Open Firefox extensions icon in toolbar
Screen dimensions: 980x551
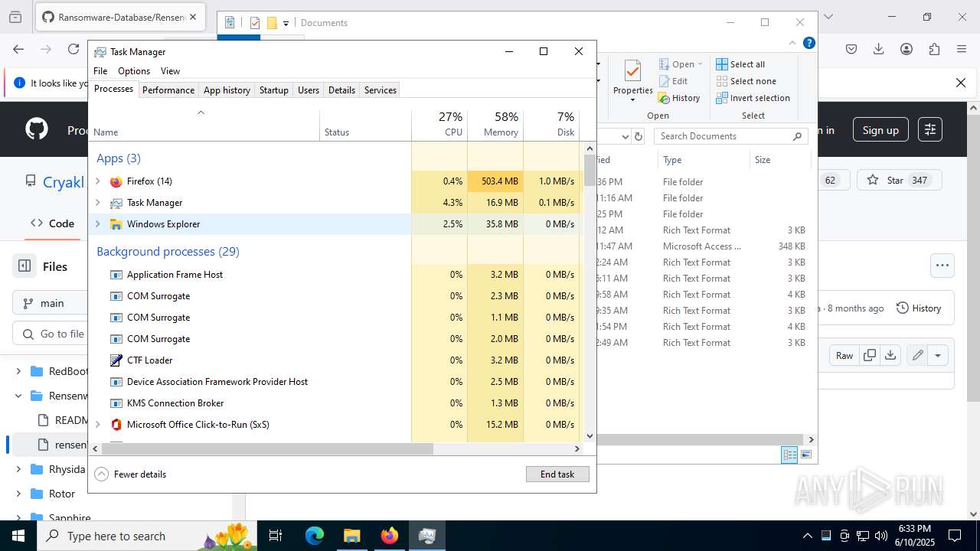click(x=934, y=49)
